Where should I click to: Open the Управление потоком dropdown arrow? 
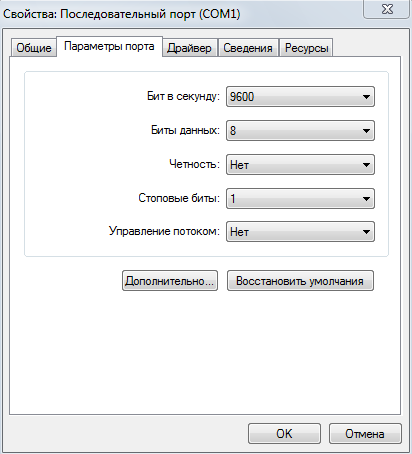coord(366,232)
